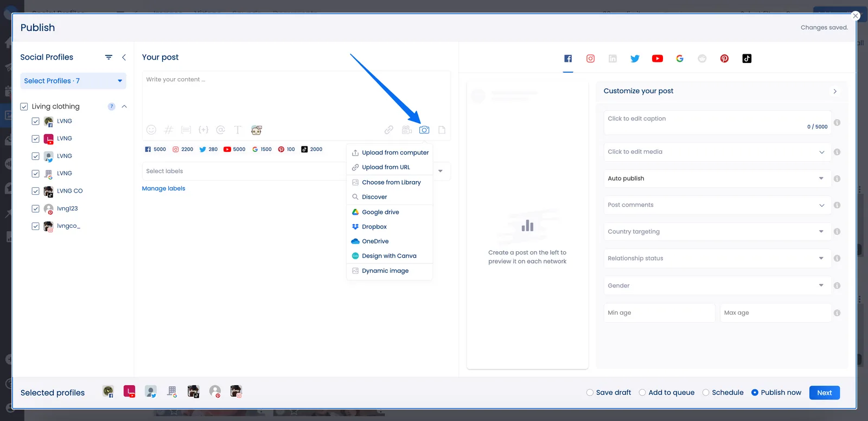Show info for the Gender field

pos(837,285)
